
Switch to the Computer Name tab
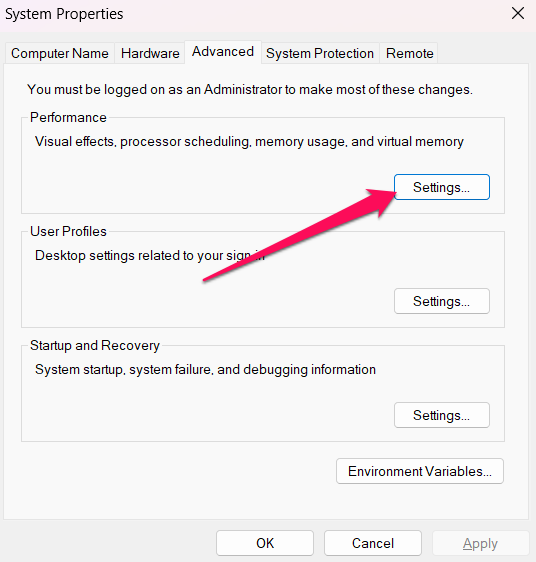point(60,53)
